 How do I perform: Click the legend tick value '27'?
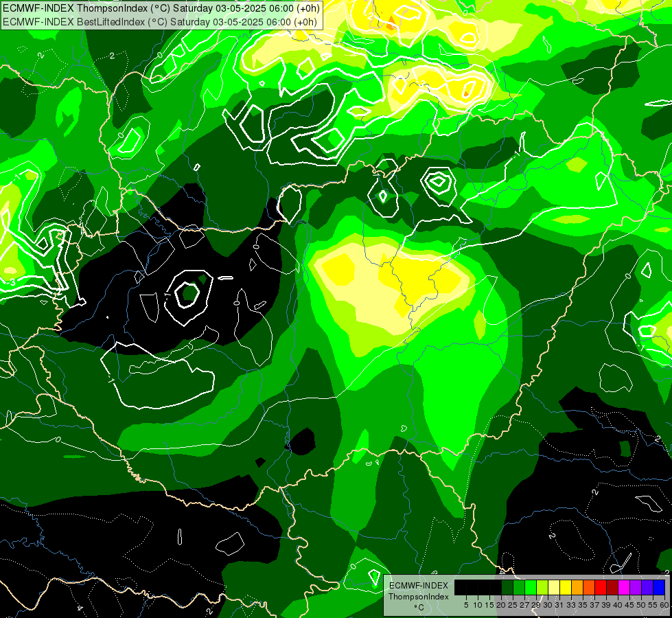pyautogui.click(x=524, y=605)
